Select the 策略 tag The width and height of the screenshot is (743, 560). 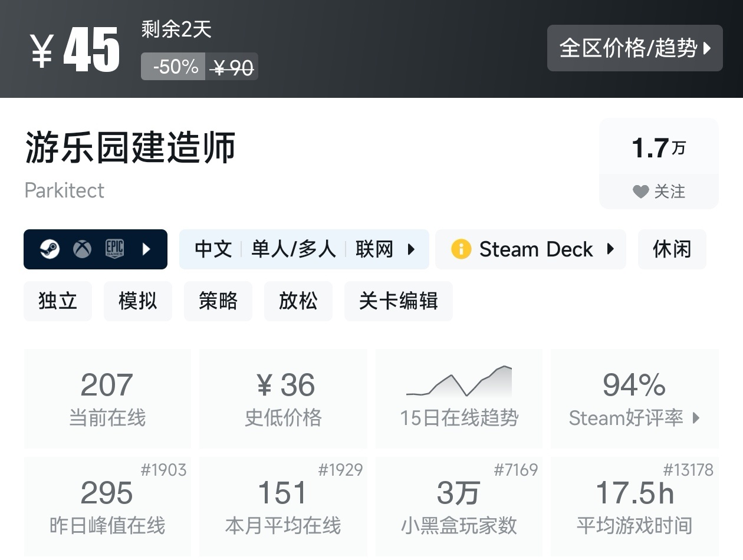(x=218, y=301)
